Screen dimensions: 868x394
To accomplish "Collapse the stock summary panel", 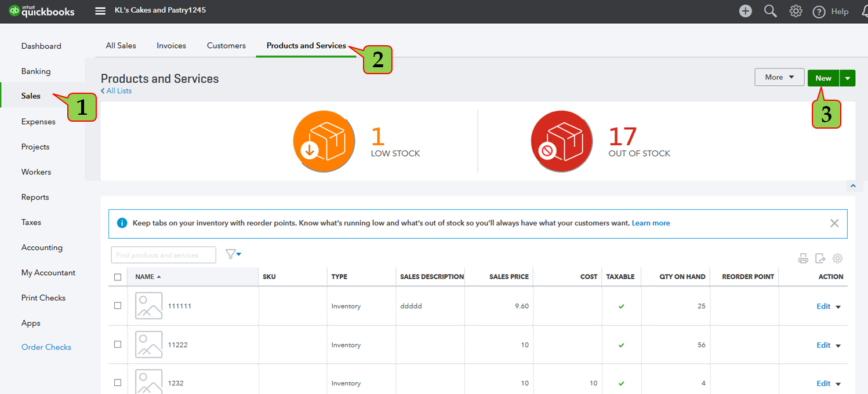I will tap(852, 186).
